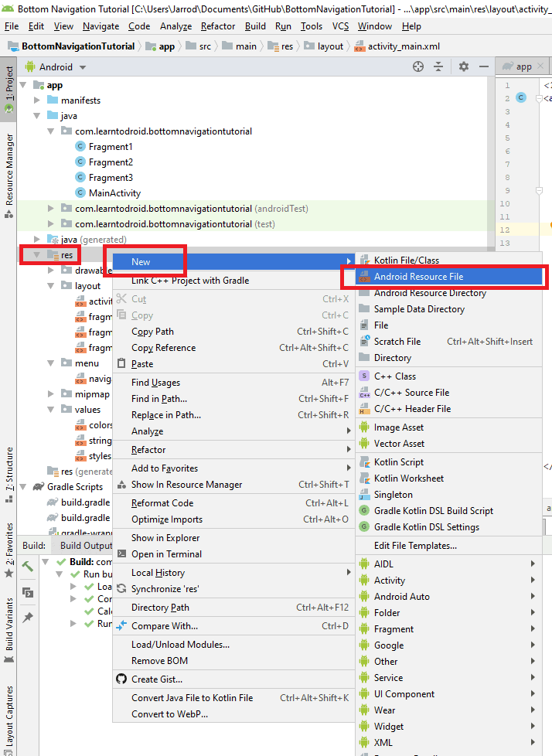Open the Fragment1 class file
Viewport: 552px width, 756px height.
tap(110, 147)
